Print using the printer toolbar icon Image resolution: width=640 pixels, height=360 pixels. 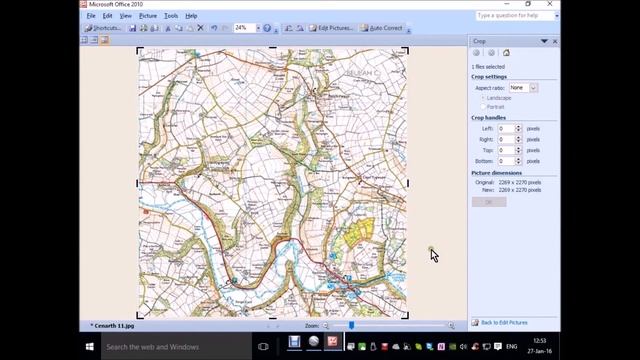[x=144, y=28]
